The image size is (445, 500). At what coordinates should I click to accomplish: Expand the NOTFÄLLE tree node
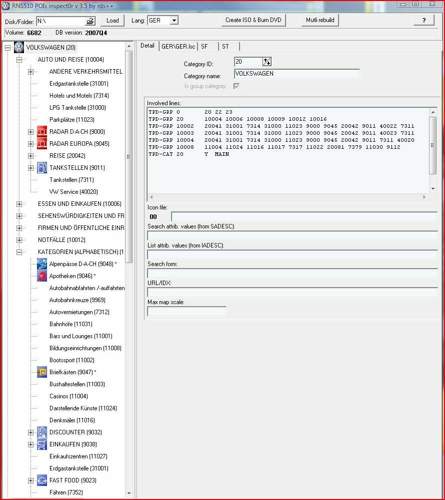(x=19, y=240)
